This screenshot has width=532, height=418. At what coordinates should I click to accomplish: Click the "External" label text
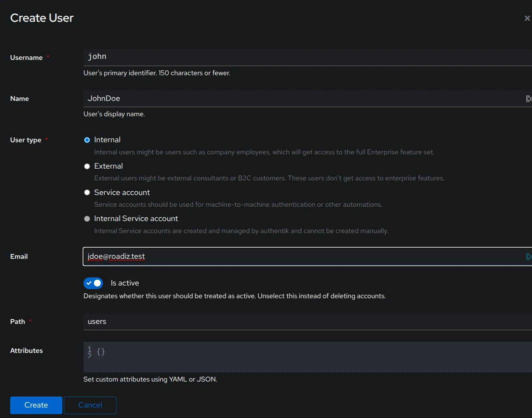coord(108,166)
